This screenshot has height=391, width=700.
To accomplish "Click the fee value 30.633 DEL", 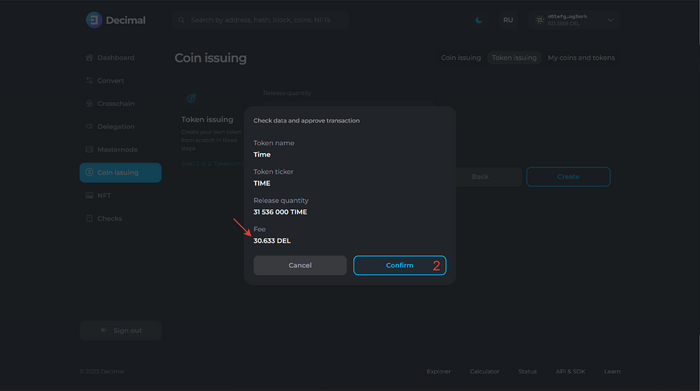I will click(272, 241).
